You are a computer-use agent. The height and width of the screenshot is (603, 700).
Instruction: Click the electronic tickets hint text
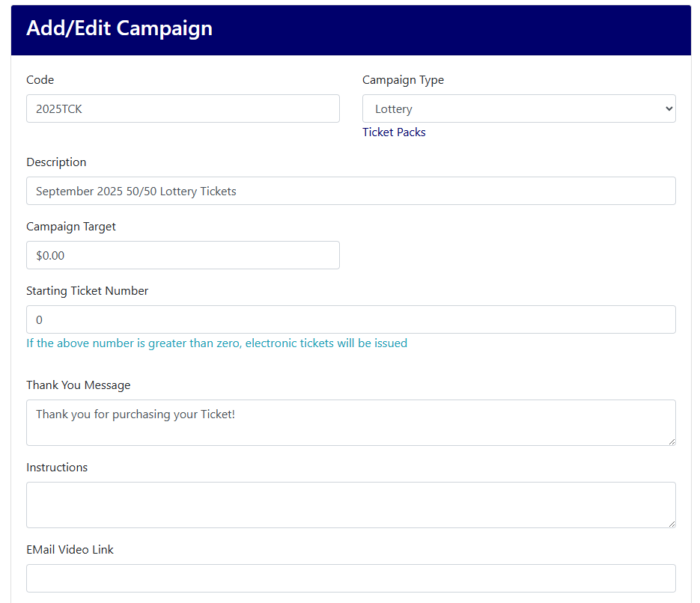click(216, 343)
